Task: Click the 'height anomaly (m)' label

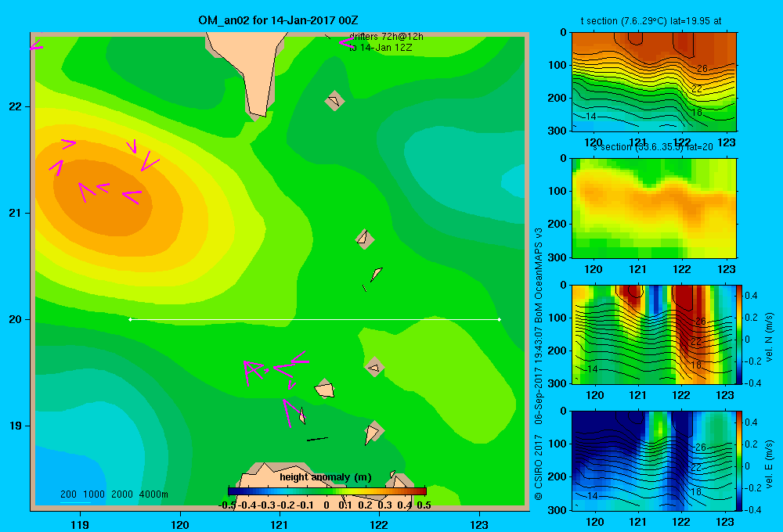Action: tap(326, 477)
